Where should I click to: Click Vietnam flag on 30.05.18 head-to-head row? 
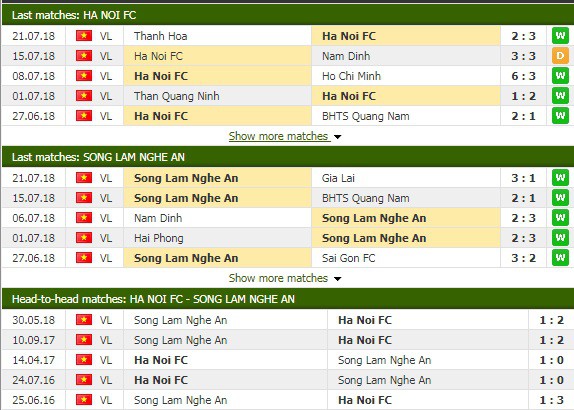(x=84, y=320)
